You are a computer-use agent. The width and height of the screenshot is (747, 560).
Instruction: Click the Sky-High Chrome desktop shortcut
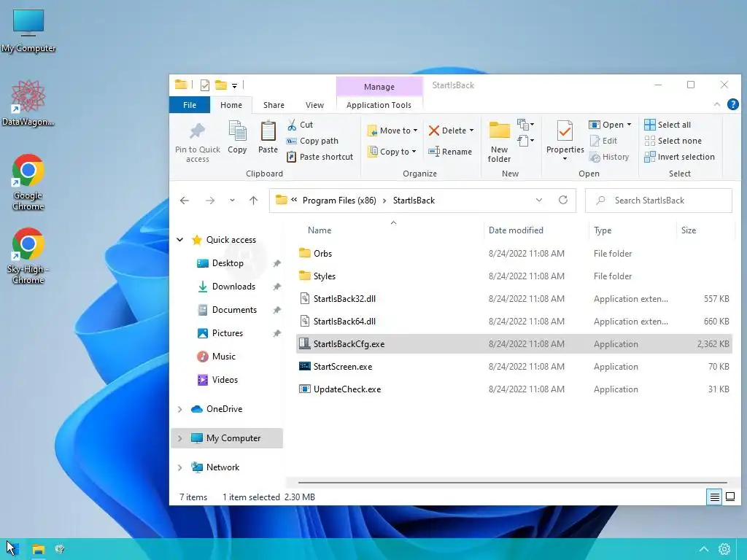[x=28, y=256]
